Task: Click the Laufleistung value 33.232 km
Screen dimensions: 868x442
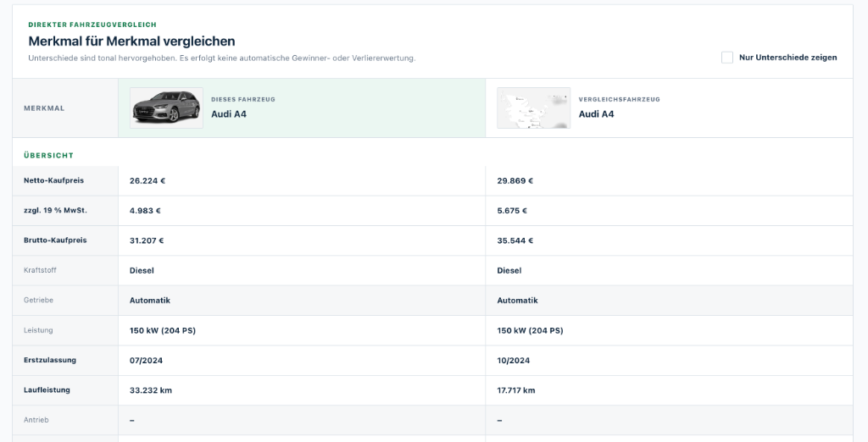Action: pyautogui.click(x=151, y=390)
